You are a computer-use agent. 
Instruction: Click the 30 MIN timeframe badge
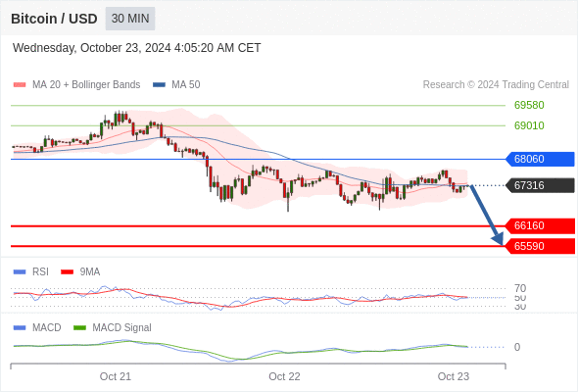click(x=130, y=19)
